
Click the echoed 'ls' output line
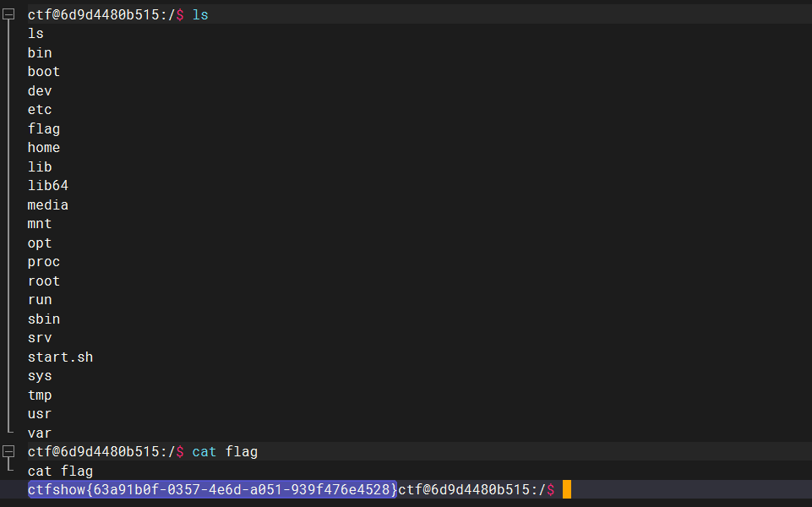point(35,34)
